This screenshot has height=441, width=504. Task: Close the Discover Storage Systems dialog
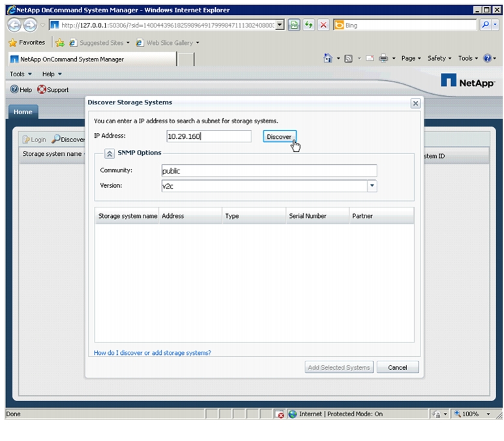click(415, 103)
